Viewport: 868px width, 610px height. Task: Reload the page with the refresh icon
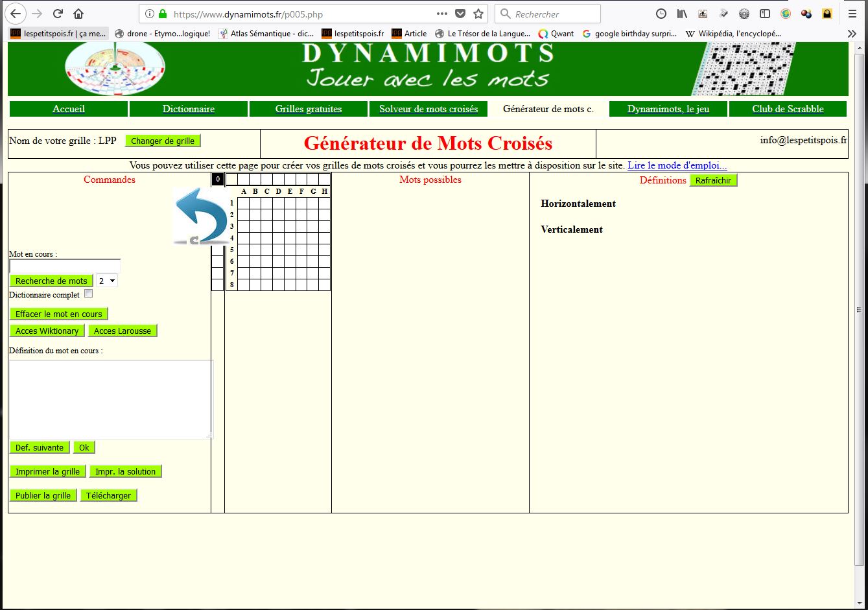58,14
